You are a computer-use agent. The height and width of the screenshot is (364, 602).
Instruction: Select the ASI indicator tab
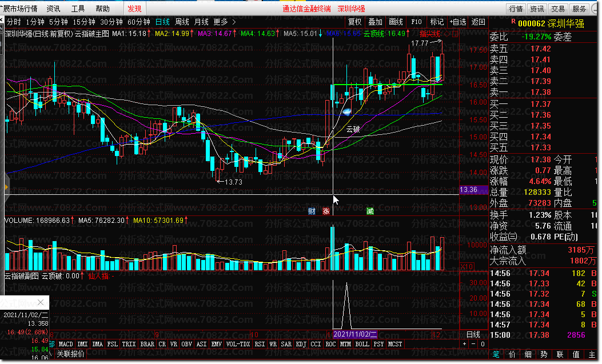[x=202, y=345]
